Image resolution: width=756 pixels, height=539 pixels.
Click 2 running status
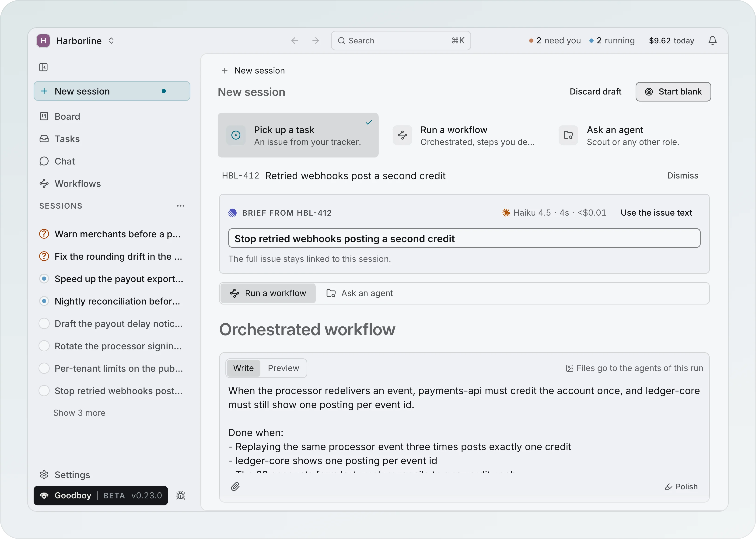pos(612,41)
